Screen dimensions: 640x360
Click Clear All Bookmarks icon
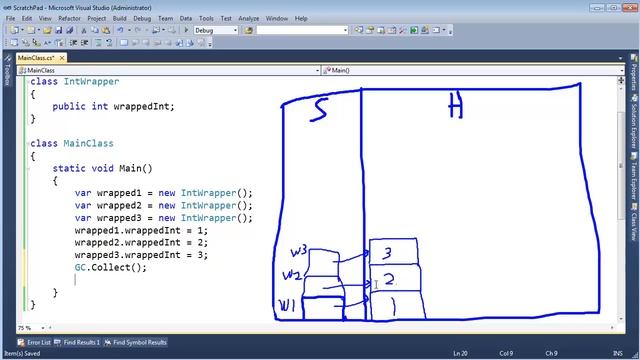tap(201, 42)
